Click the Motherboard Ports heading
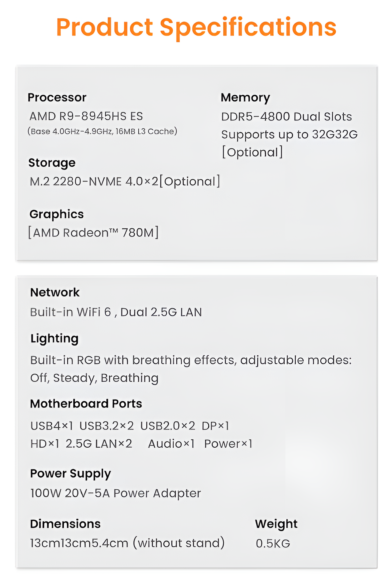 pyautogui.click(x=86, y=404)
